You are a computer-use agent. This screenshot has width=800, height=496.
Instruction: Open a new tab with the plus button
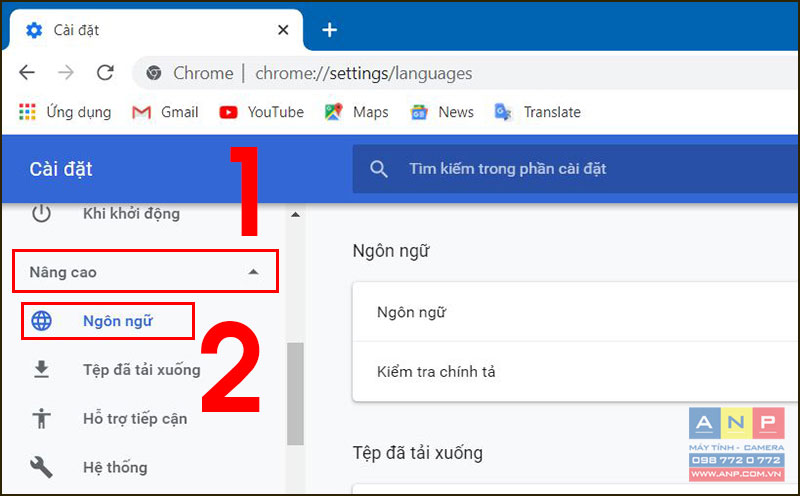pyautogui.click(x=329, y=30)
